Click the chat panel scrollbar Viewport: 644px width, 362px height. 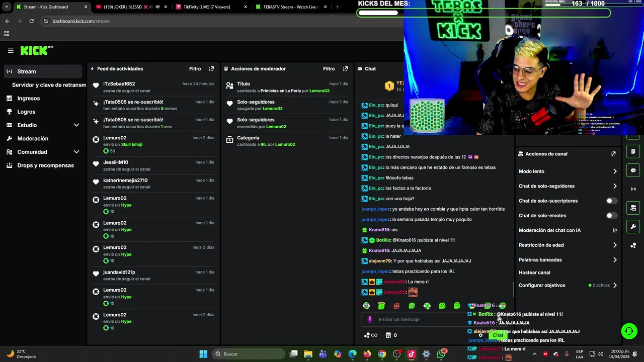513,289
